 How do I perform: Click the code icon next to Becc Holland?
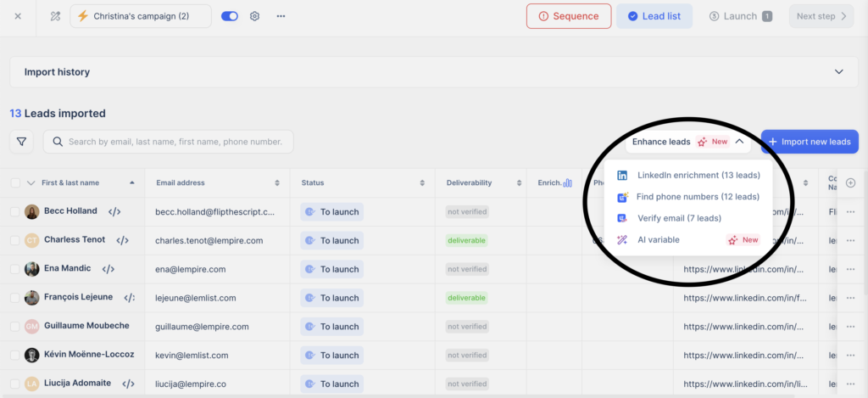tap(114, 211)
